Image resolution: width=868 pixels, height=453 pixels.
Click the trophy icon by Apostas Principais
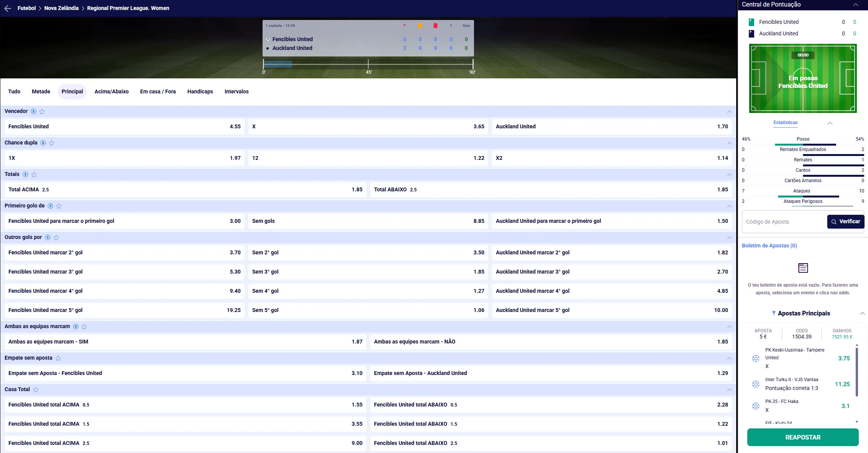(773, 313)
